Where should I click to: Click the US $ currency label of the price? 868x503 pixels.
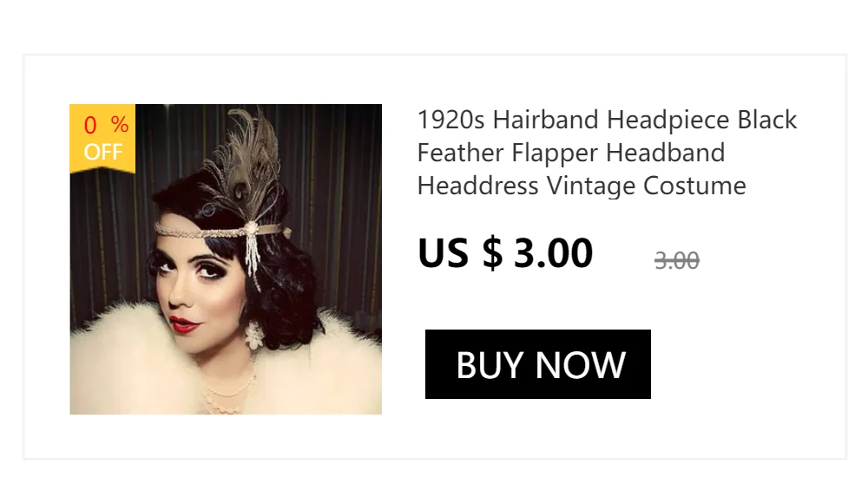(460, 253)
